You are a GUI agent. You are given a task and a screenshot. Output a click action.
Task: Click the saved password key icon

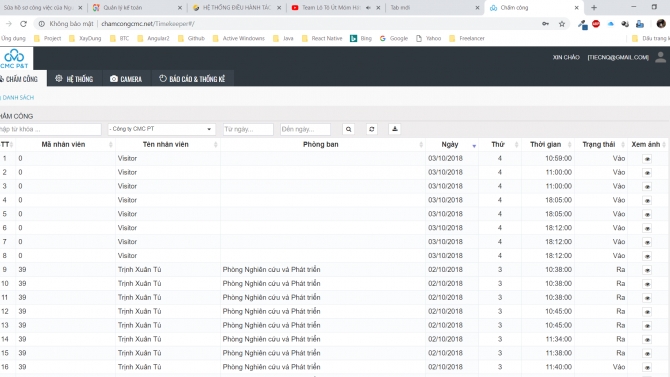[x=546, y=24]
